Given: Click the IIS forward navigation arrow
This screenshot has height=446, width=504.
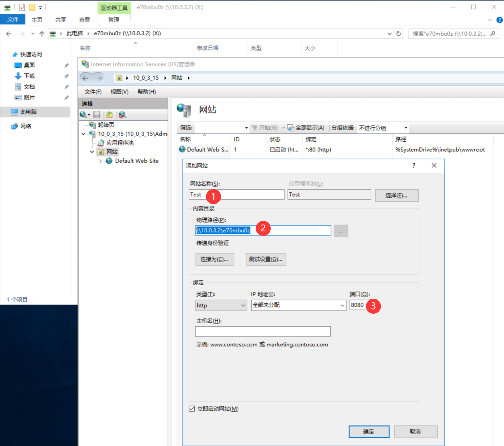Looking at the screenshot, I should pos(99,78).
